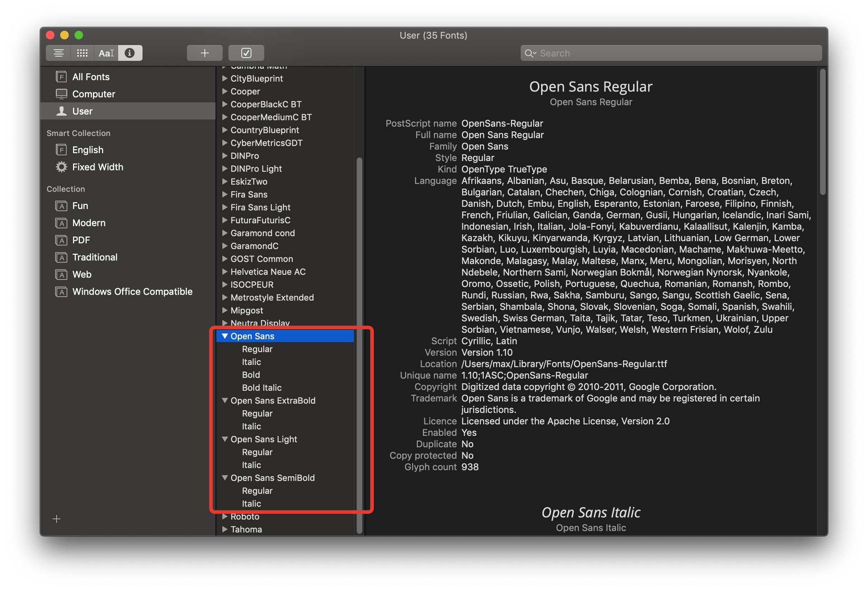Collapse Open Sans ExtraBold family
Image resolution: width=868 pixels, height=589 pixels.
[225, 400]
